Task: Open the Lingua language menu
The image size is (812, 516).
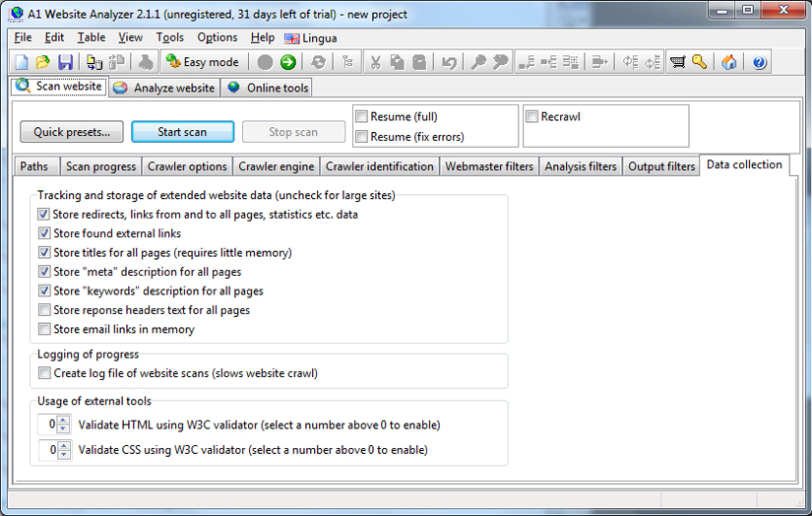Action: tap(311, 37)
